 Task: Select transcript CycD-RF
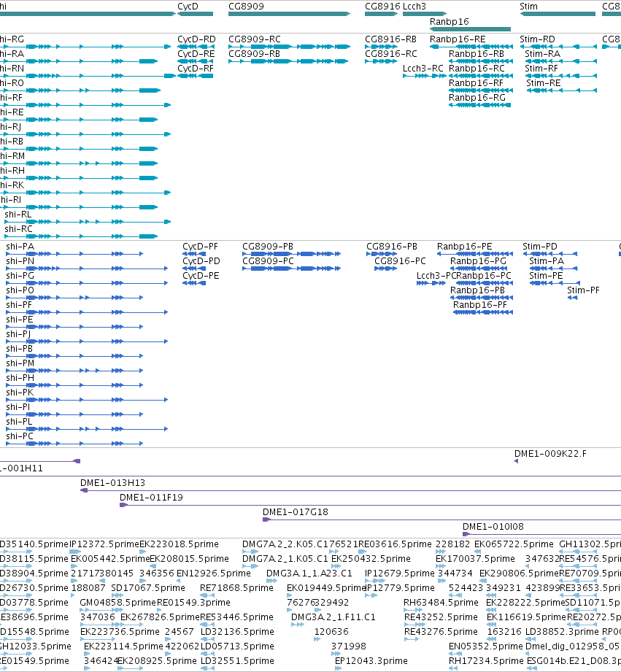click(x=196, y=68)
